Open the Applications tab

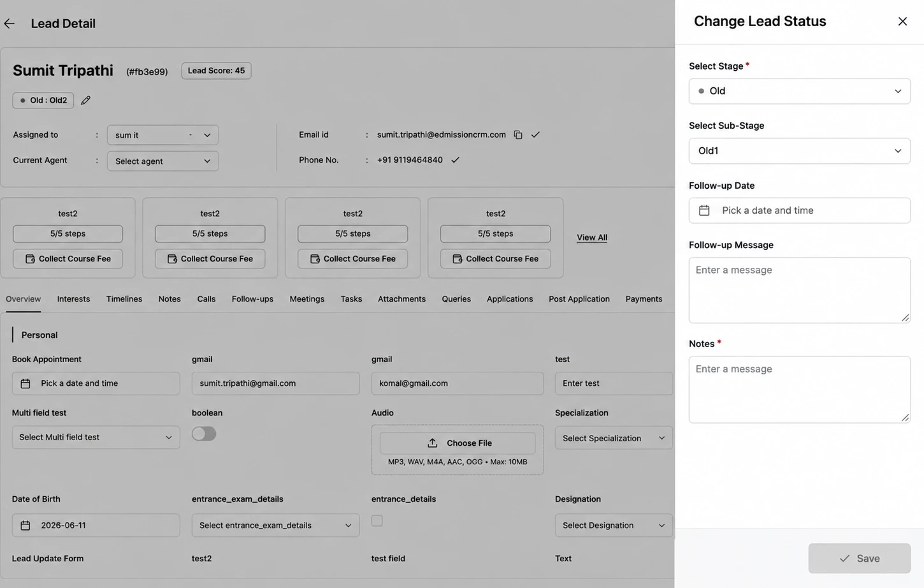pyautogui.click(x=510, y=299)
